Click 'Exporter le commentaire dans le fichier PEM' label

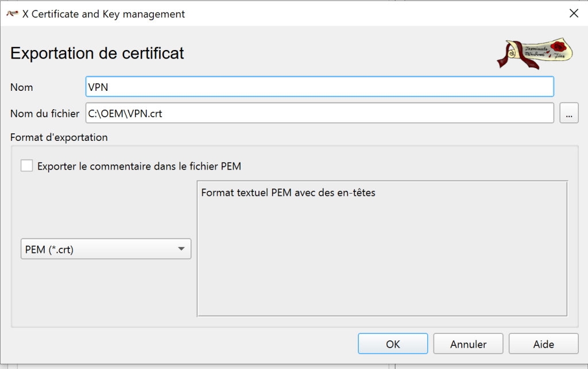139,167
